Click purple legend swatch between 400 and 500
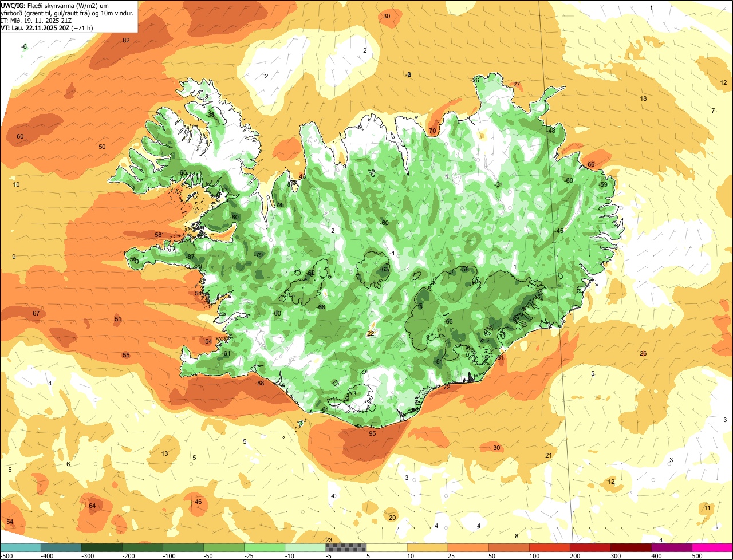 point(671,547)
